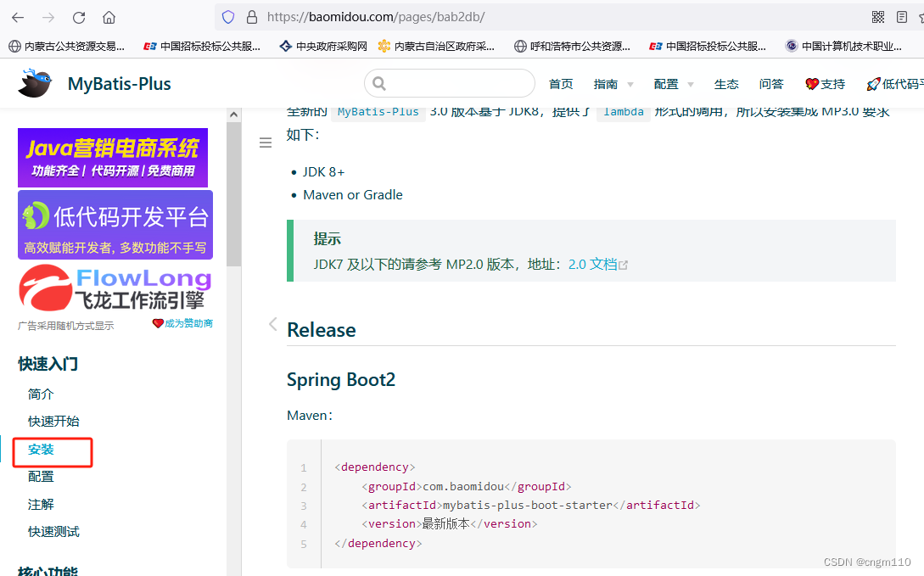Reload the page with the refresh icon
Screen dimensions: 924x576
click(79, 18)
